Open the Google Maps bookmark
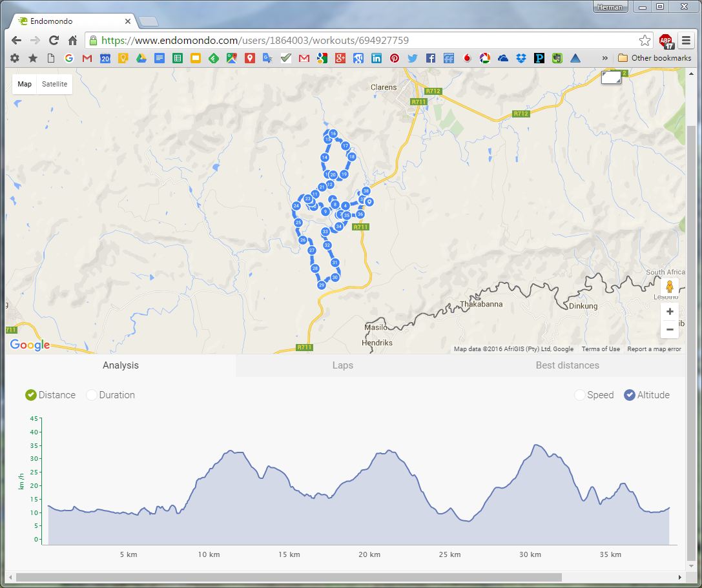This screenshot has width=702, height=588. [231, 58]
